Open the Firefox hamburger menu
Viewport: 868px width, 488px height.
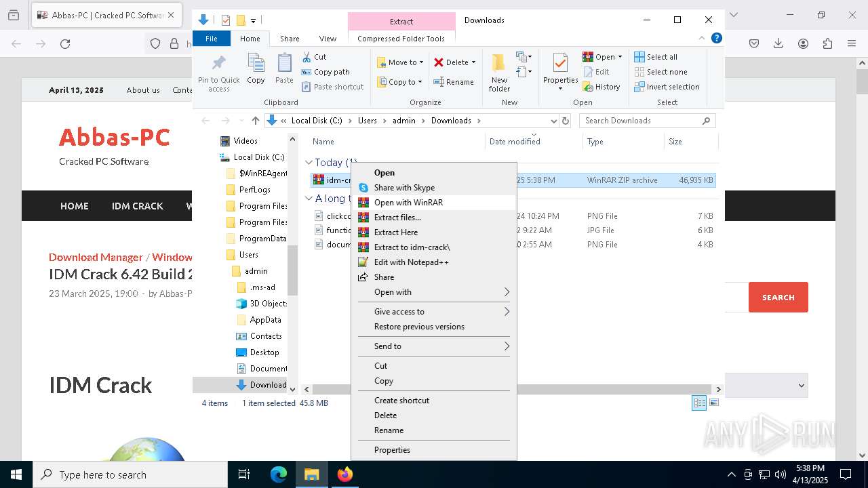(x=852, y=44)
